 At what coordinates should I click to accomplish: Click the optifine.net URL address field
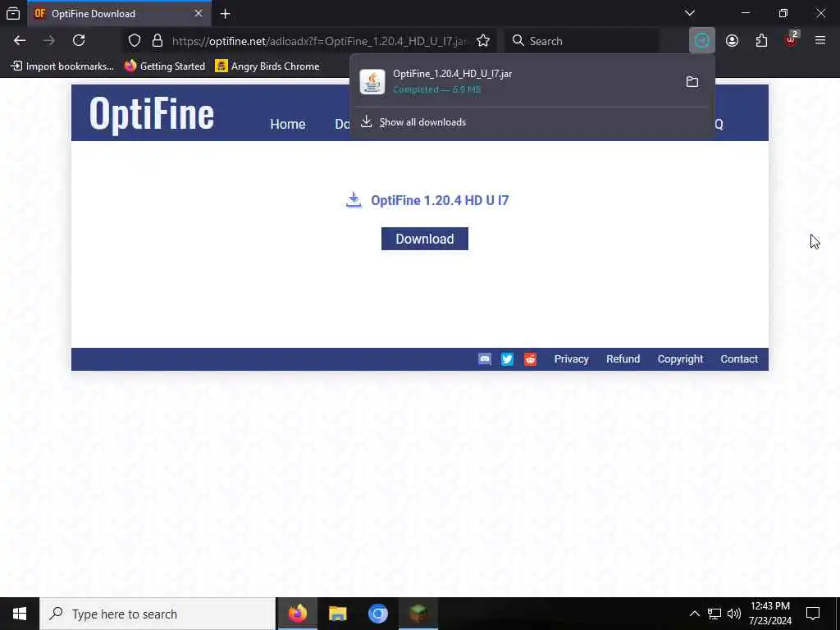point(319,41)
